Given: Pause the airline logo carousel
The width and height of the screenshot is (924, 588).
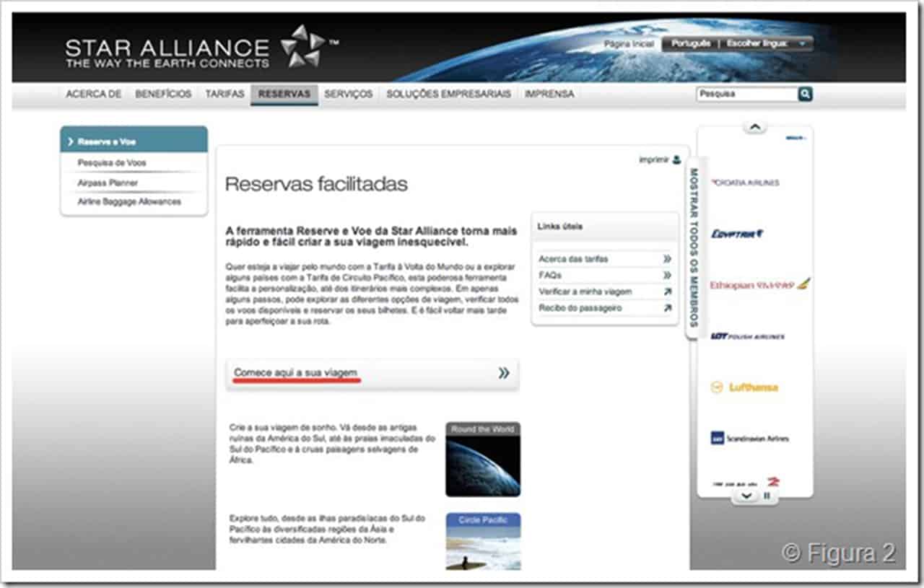Looking at the screenshot, I should pyautogui.click(x=767, y=496).
